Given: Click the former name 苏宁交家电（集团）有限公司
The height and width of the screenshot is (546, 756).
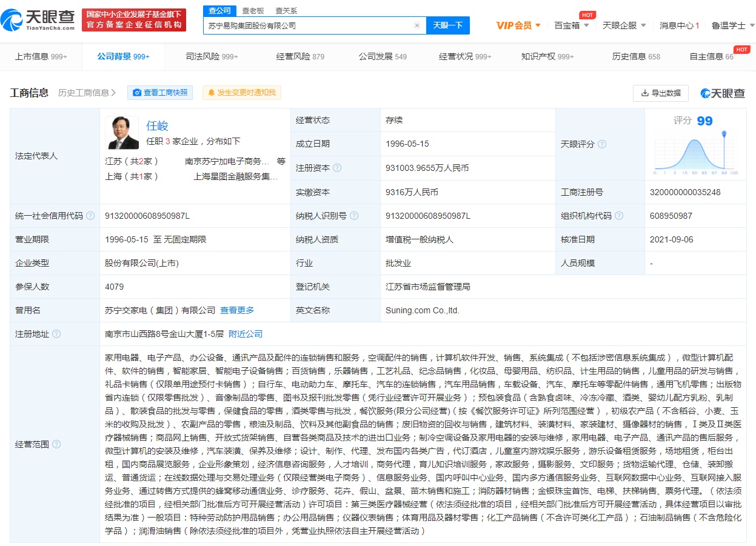Looking at the screenshot, I should click(x=160, y=310).
